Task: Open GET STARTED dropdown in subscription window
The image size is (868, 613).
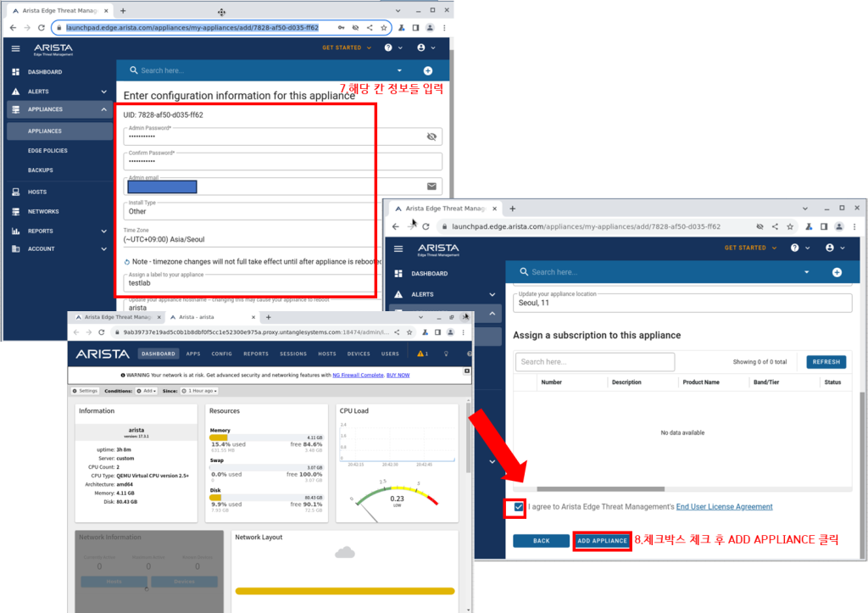Action: pyautogui.click(x=751, y=248)
